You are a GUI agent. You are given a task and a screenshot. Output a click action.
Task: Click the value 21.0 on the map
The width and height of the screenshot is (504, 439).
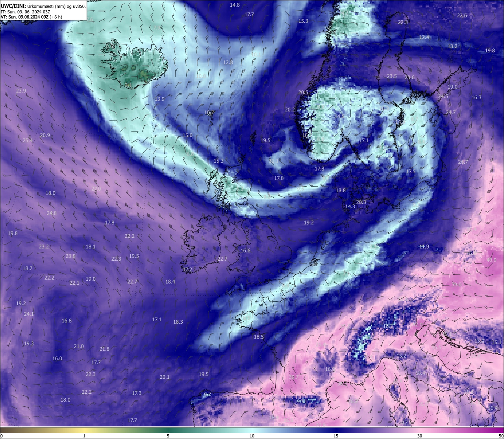coord(79,346)
